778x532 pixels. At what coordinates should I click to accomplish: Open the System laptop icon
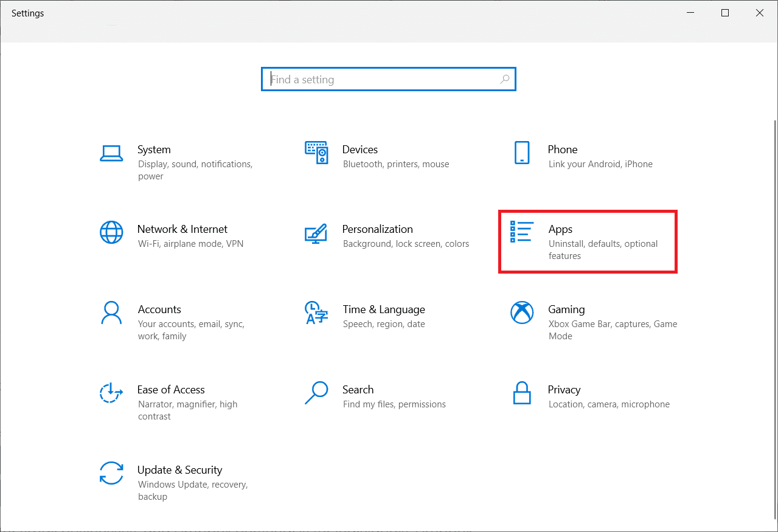click(x=111, y=153)
